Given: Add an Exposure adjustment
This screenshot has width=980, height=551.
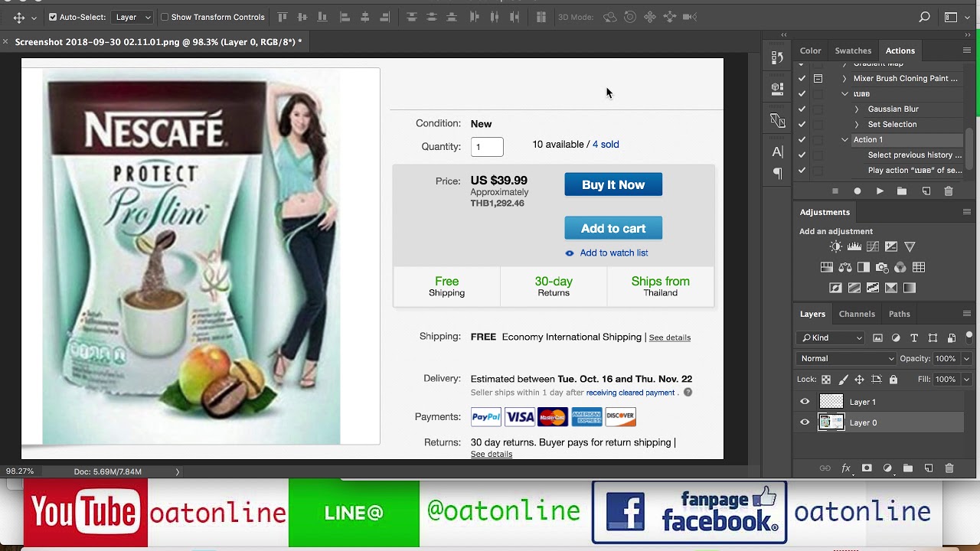Looking at the screenshot, I should pos(891,246).
